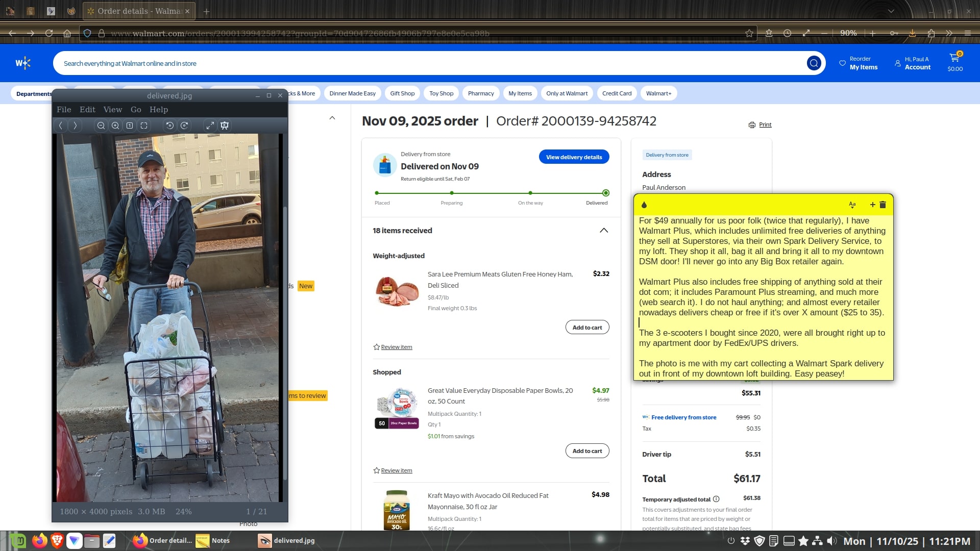The image size is (980, 551).
Task: Change sticky note color with droplet
Action: point(644,205)
